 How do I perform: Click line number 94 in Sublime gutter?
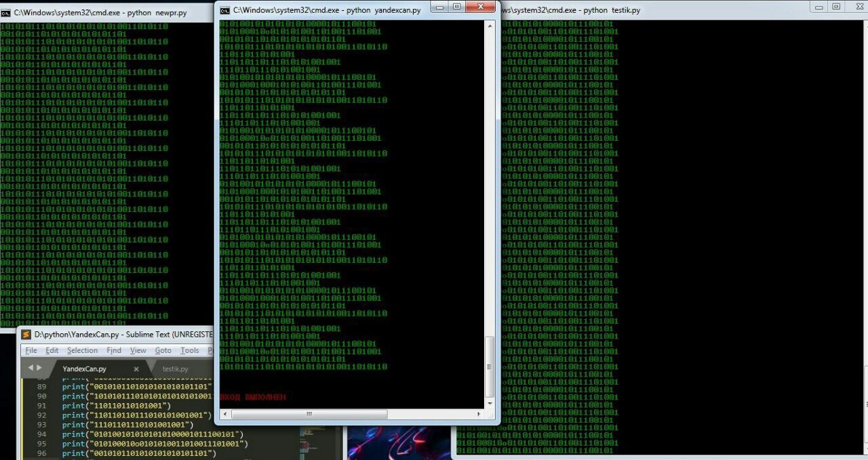[42, 434]
